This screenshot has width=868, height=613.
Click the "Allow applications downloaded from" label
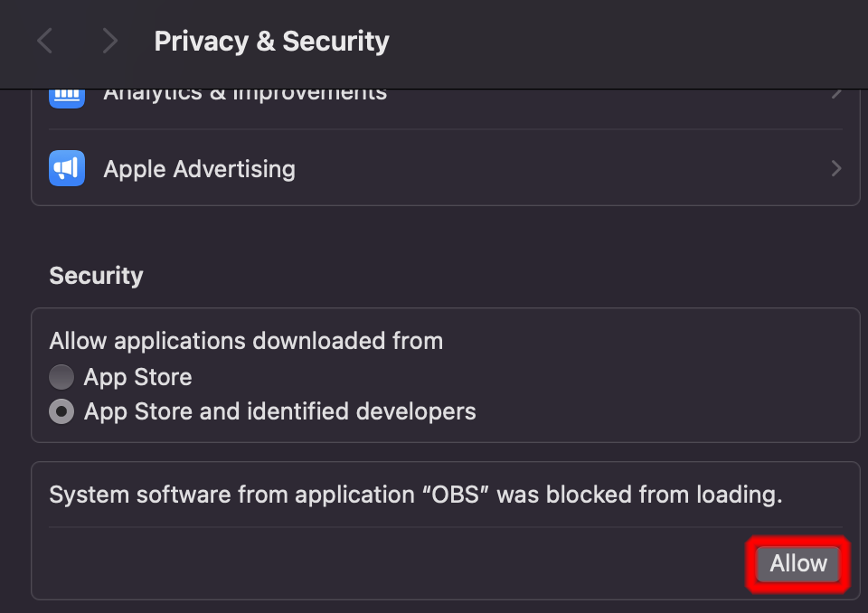click(x=246, y=341)
